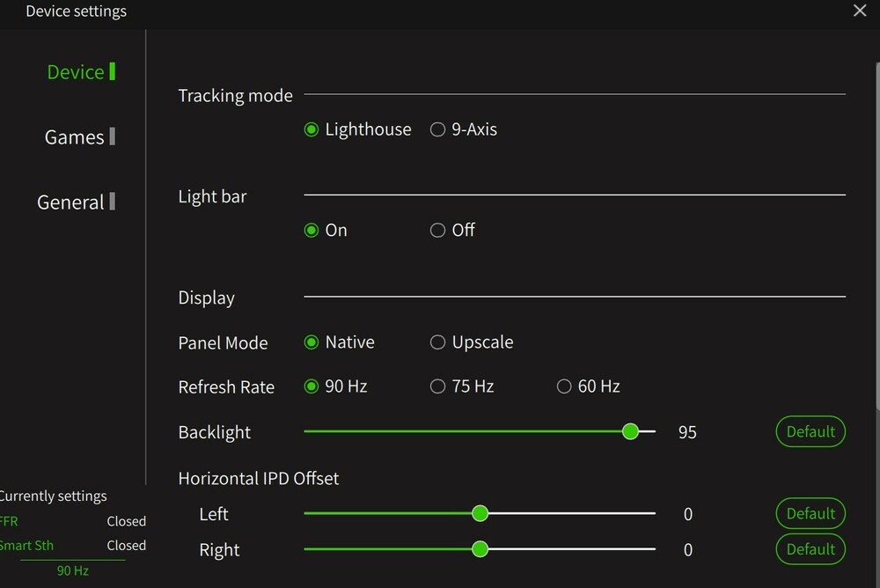The width and height of the screenshot is (880, 588).
Task: Reset Right IPD offset to Default
Action: [810, 549]
